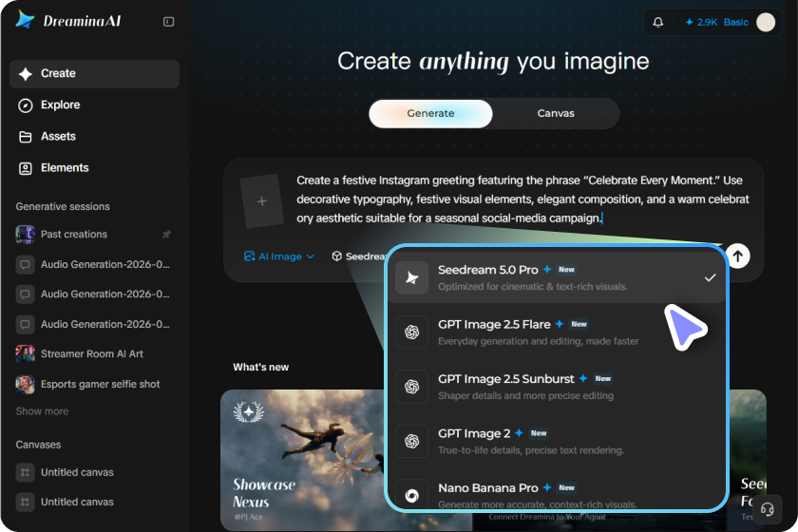Open the second Untitled canvas
This screenshot has width=798, height=532.
point(94,502)
